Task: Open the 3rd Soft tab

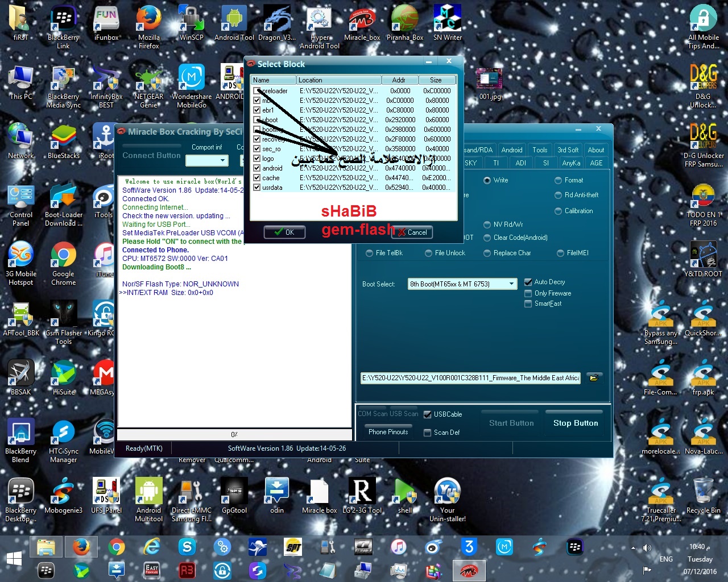Action: pyautogui.click(x=568, y=150)
